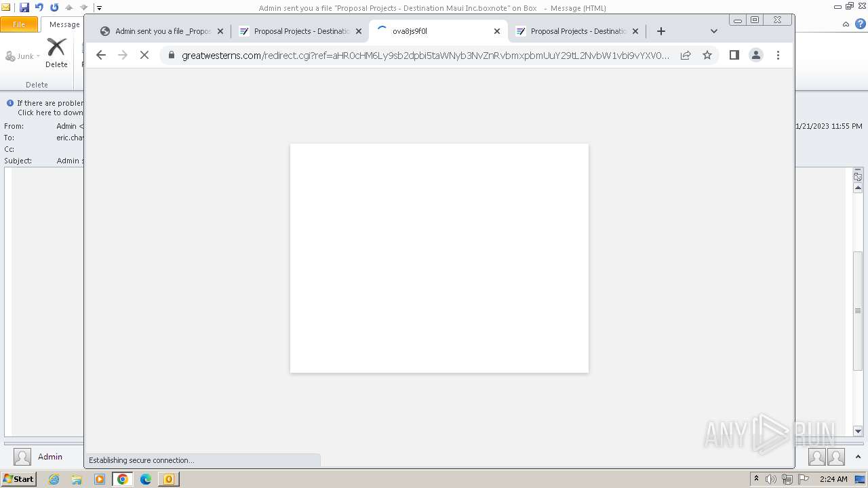Close the last Proposal Projects tab

(x=635, y=31)
